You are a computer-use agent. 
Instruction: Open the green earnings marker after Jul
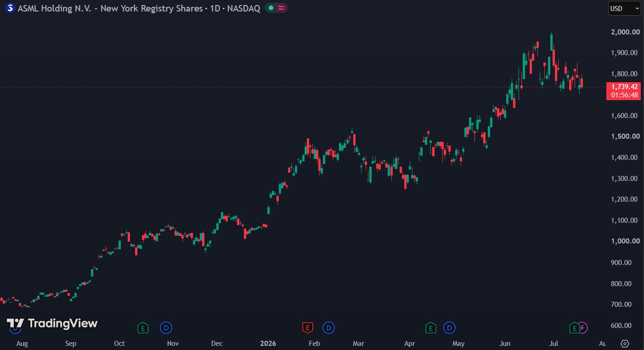(x=574, y=328)
